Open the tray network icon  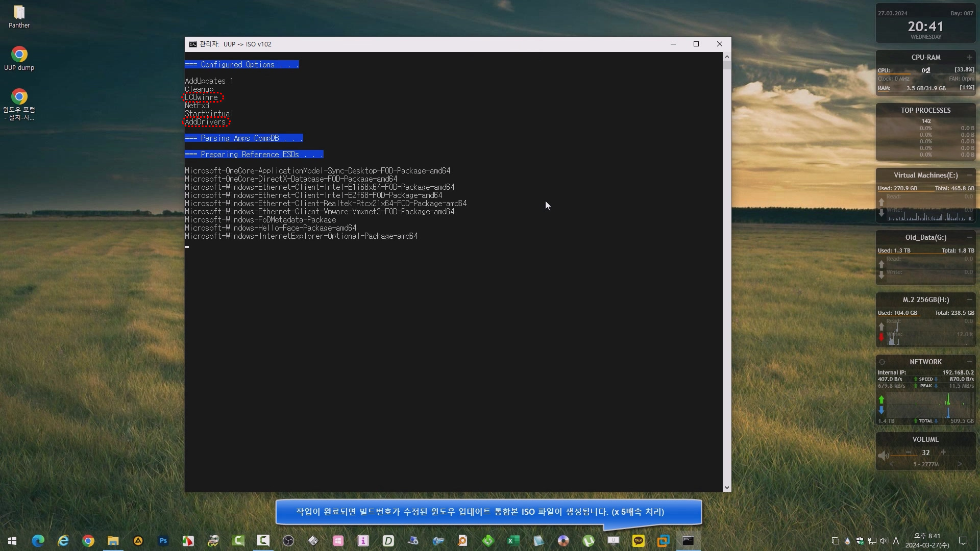[x=872, y=541]
